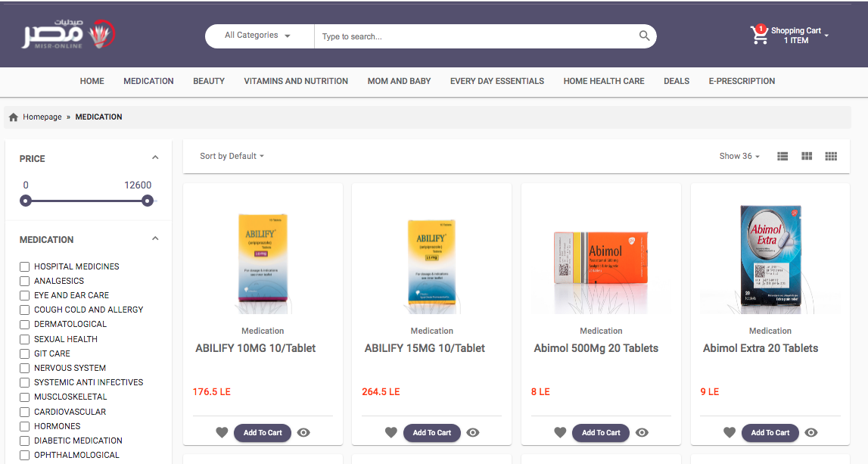Click the Misr-Online logo
Screen dimensions: 868x464
pos(68,34)
